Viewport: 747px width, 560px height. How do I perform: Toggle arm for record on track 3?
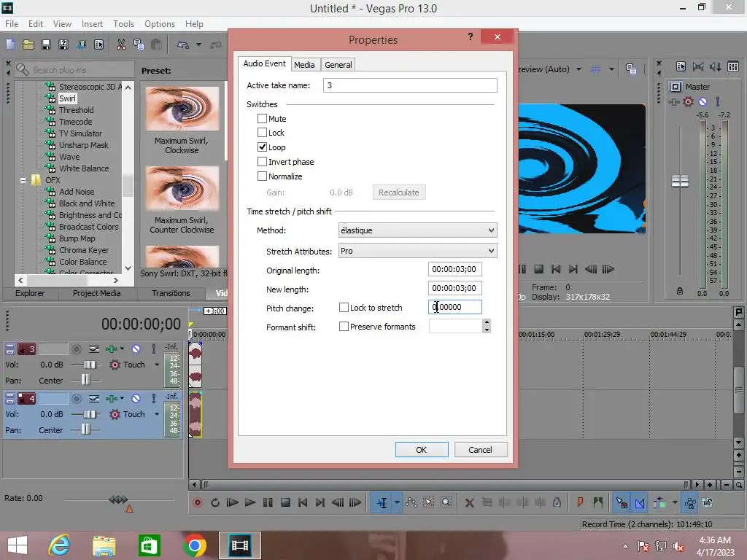(x=76, y=349)
